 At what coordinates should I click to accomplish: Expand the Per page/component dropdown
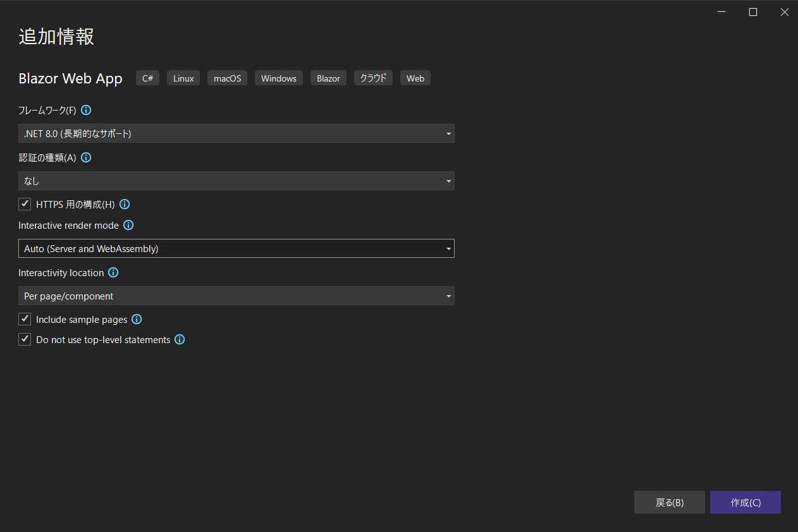[x=236, y=296]
